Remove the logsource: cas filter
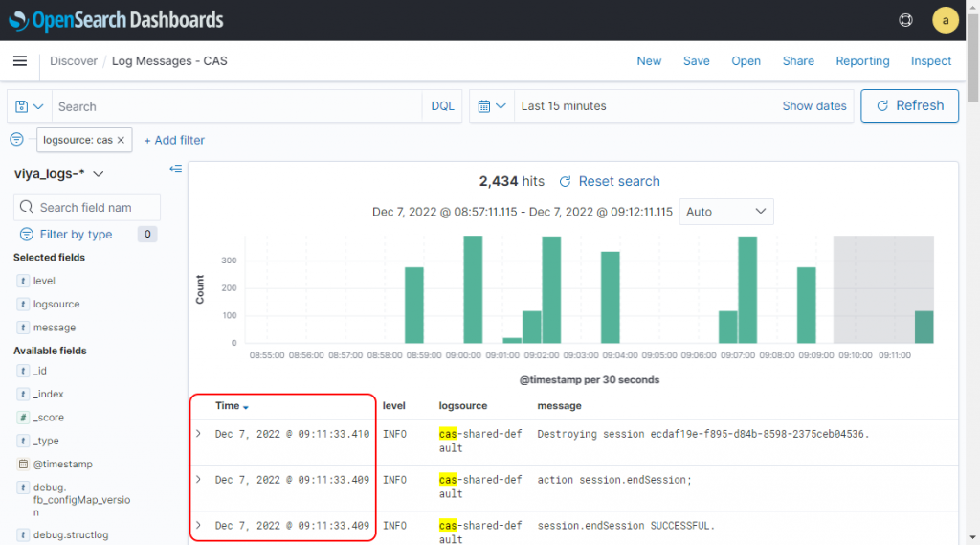The height and width of the screenshot is (545, 980). tap(121, 140)
